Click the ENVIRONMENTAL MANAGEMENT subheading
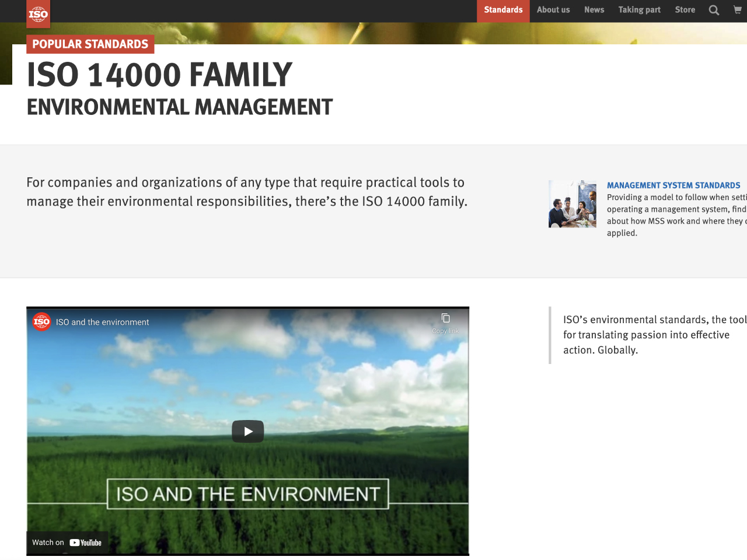Screen dimensions: 747x560 tap(180, 107)
